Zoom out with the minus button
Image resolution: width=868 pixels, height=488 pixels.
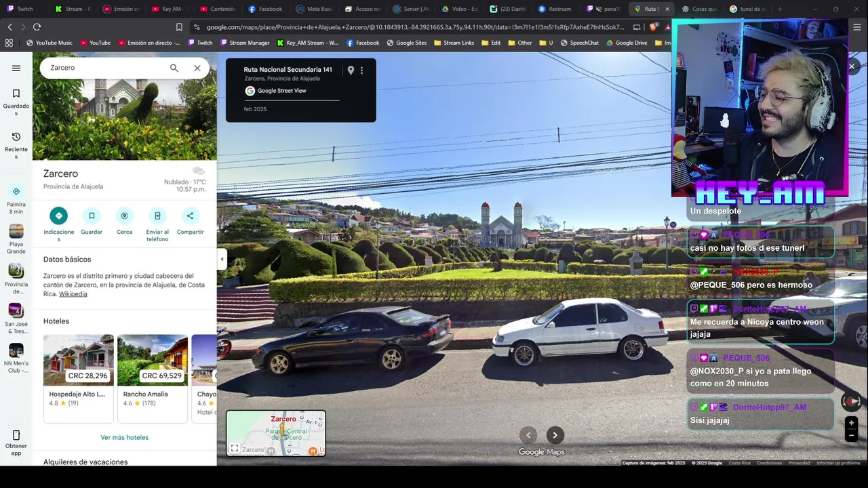tap(851, 436)
